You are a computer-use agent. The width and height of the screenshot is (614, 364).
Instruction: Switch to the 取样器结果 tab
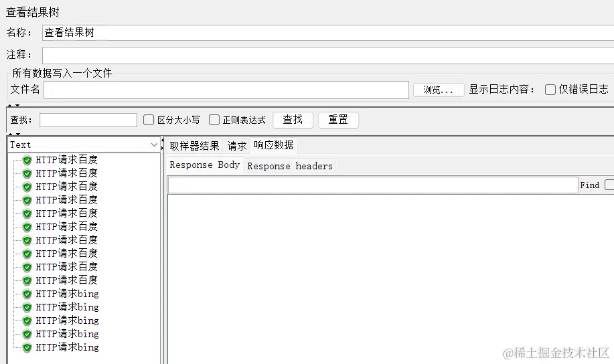[194, 146]
